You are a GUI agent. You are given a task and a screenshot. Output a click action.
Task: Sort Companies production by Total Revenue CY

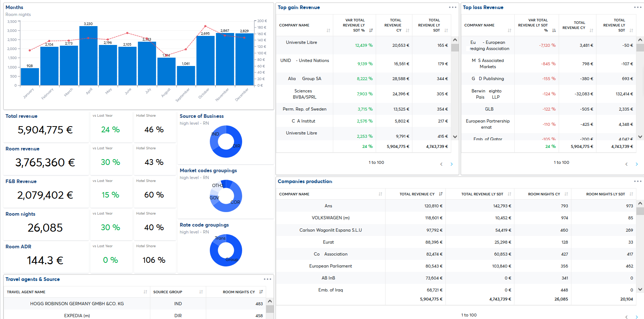point(441,194)
